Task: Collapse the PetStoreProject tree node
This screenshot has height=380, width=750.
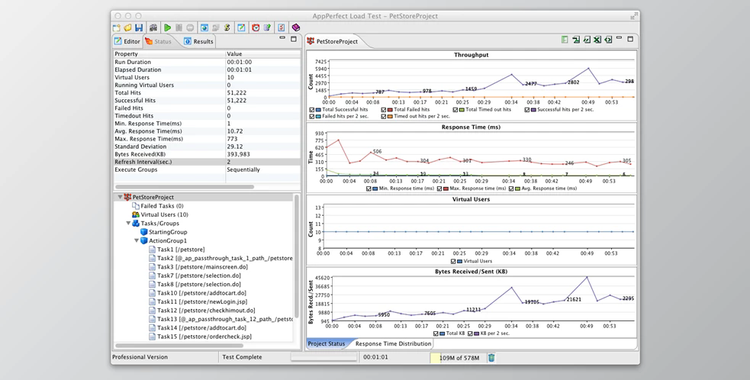Action: click(x=120, y=197)
